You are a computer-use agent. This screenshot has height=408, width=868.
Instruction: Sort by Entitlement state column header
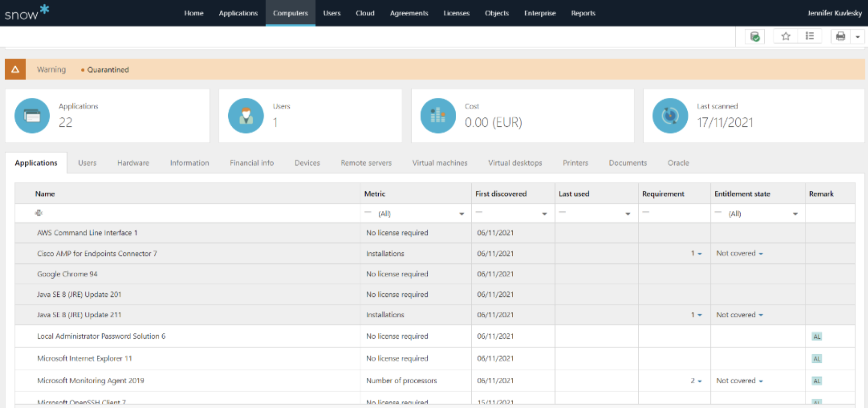click(x=742, y=194)
